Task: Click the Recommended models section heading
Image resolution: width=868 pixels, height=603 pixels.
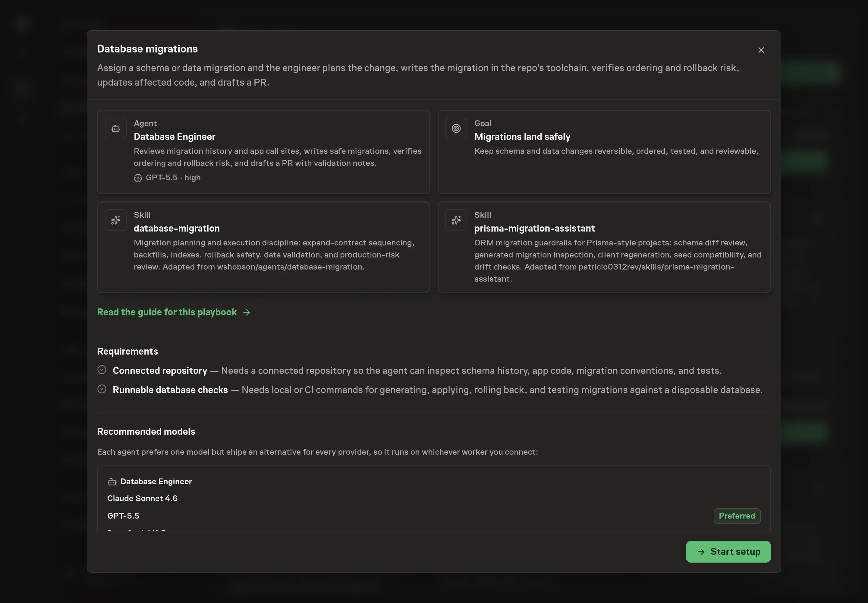Action: 146,431
